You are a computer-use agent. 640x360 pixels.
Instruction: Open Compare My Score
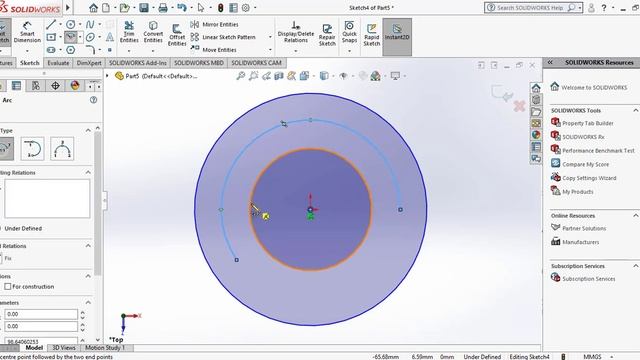click(x=580, y=164)
